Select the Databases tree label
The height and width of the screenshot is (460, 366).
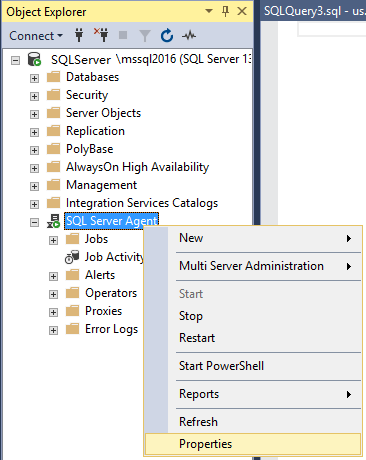click(92, 77)
